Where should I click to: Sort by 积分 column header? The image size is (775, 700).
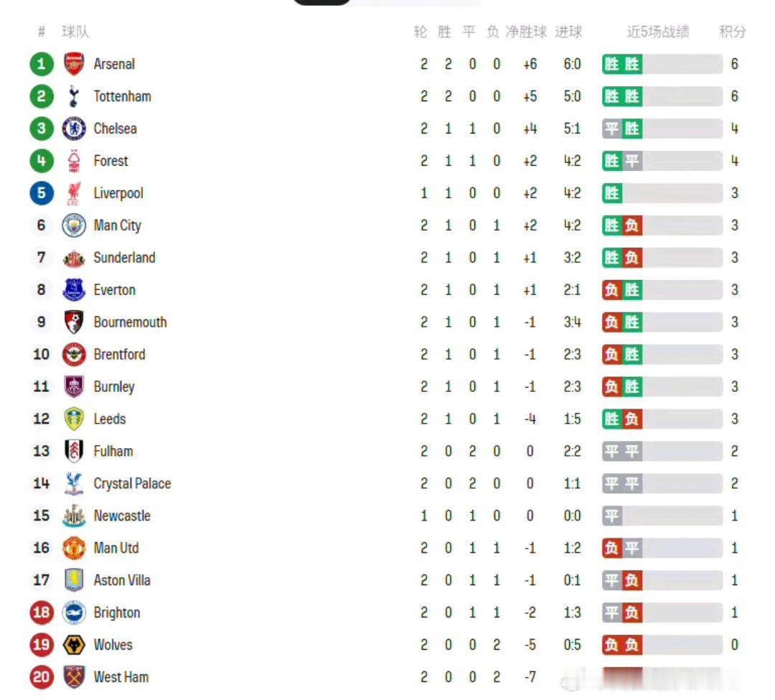pyautogui.click(x=732, y=32)
